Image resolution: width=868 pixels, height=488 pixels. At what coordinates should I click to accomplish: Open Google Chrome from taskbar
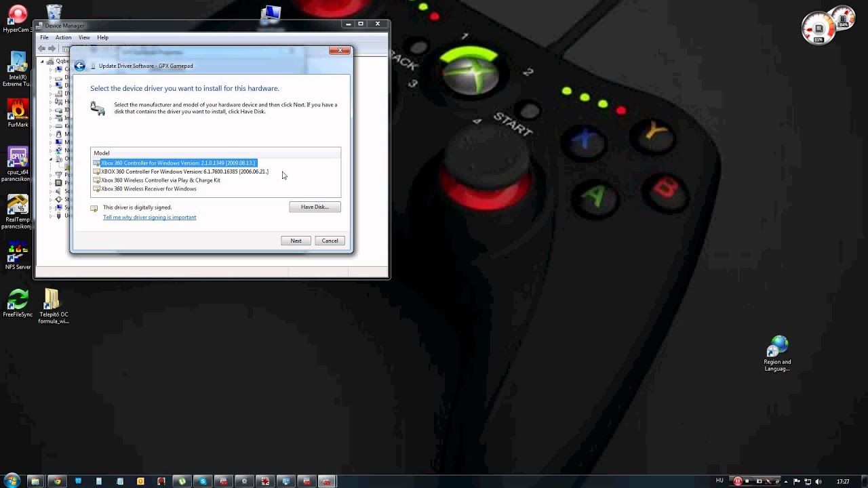[x=57, y=481]
